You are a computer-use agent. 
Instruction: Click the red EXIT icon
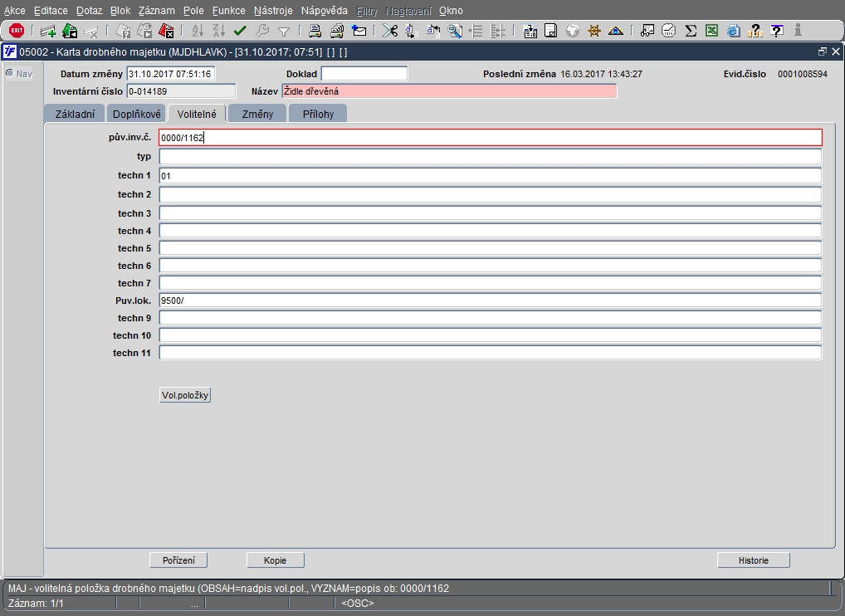[x=16, y=31]
